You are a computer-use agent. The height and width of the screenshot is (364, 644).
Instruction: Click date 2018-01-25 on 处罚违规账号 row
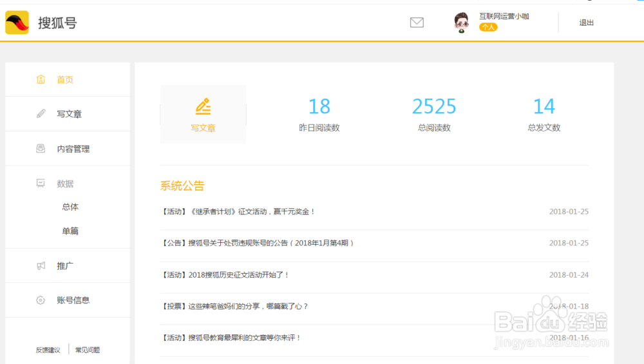pyautogui.click(x=569, y=244)
